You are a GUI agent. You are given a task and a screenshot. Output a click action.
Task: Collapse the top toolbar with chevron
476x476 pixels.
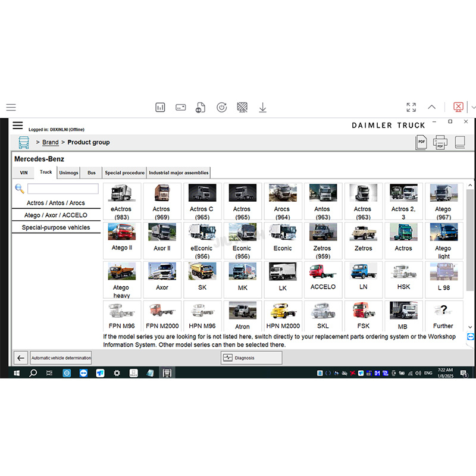(432, 107)
